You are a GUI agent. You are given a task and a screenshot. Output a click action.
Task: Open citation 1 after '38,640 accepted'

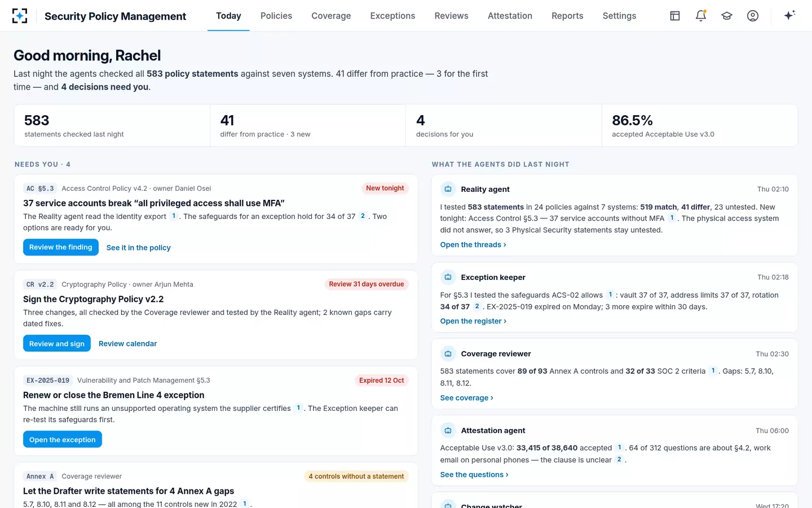pos(619,448)
